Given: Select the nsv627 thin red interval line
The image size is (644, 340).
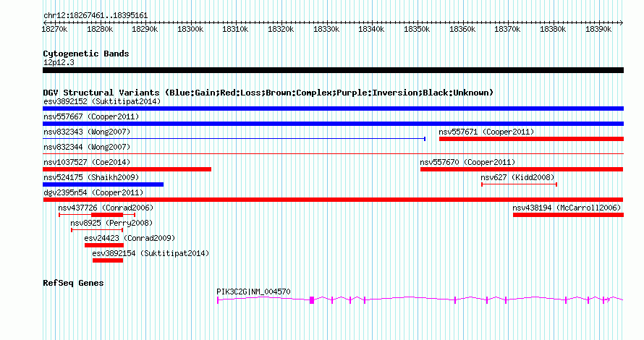Looking at the screenshot, I should click(x=519, y=184).
